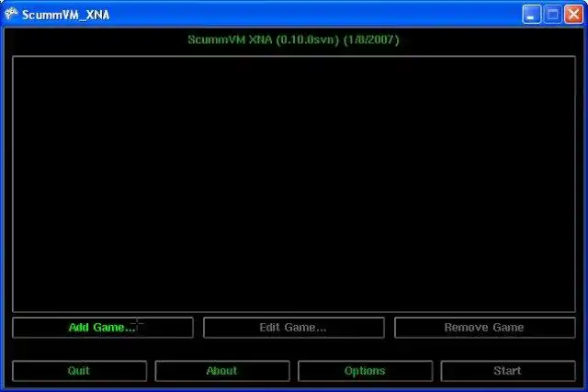Hit the Start button

pyautogui.click(x=508, y=371)
